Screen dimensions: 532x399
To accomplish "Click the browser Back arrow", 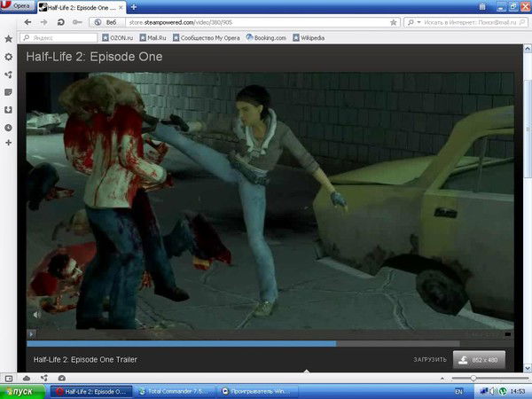I will [x=27, y=21].
